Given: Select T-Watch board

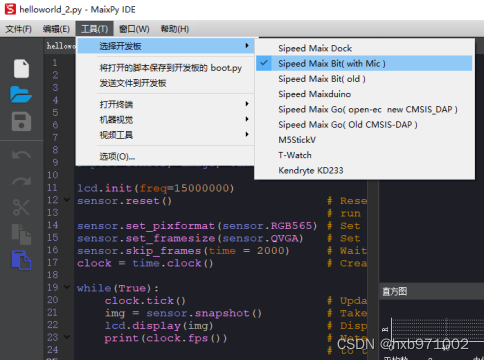Looking at the screenshot, I should point(364,155).
